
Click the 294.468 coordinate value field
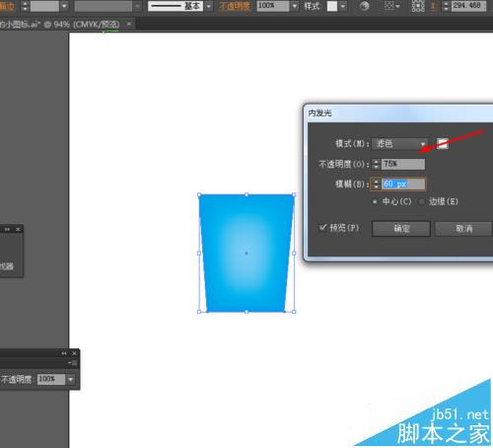coord(468,6)
